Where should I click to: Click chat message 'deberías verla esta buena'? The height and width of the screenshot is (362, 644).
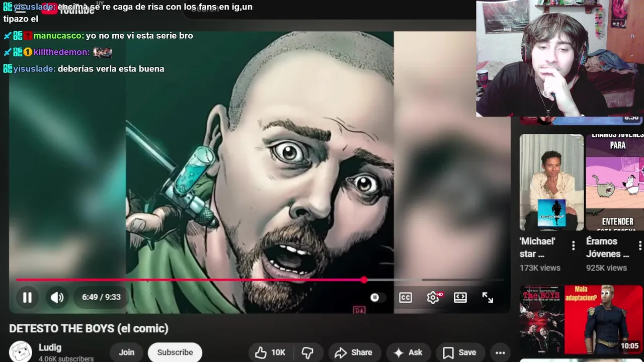pyautogui.click(x=111, y=69)
